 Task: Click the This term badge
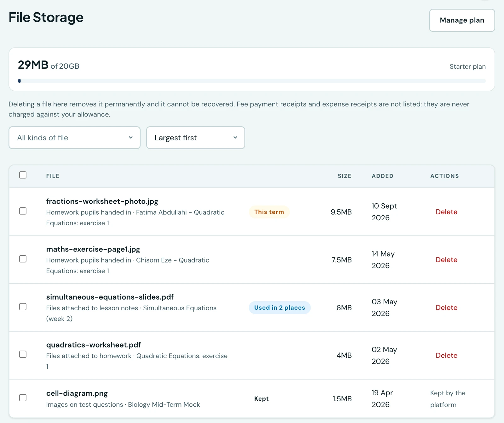point(269,212)
